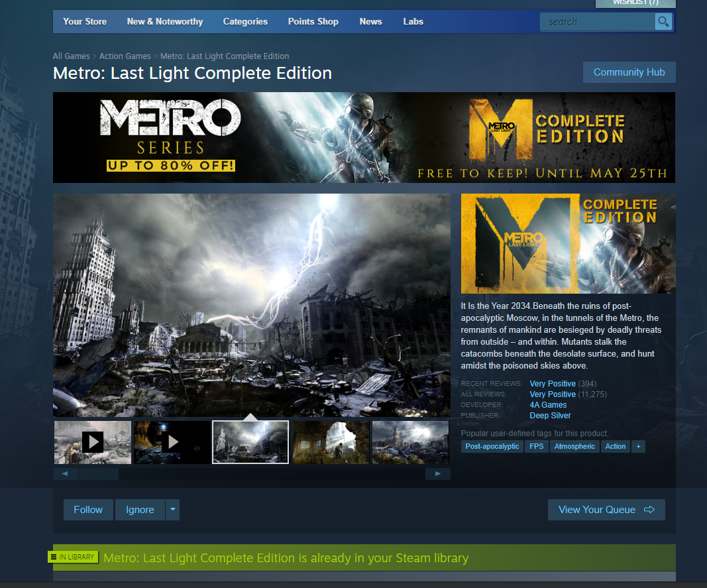Screen dimensions: 707x588
Task: Go to All Games breadcrumb
Action: click(72, 56)
